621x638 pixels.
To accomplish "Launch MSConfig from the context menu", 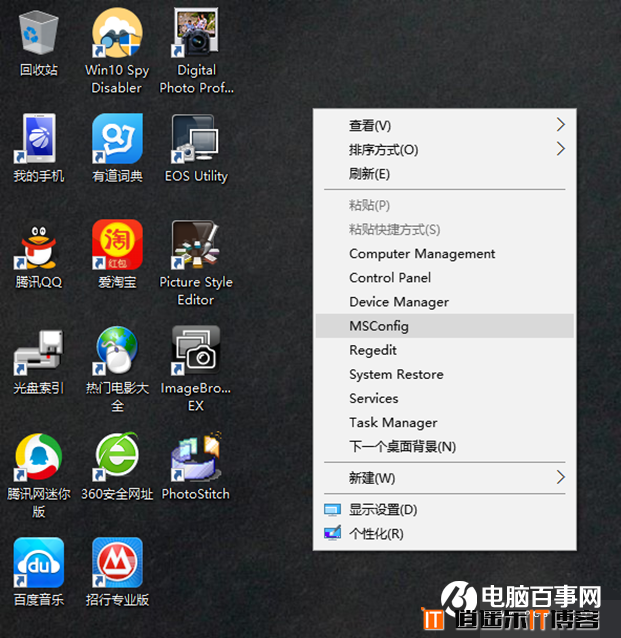I will pos(444,326).
